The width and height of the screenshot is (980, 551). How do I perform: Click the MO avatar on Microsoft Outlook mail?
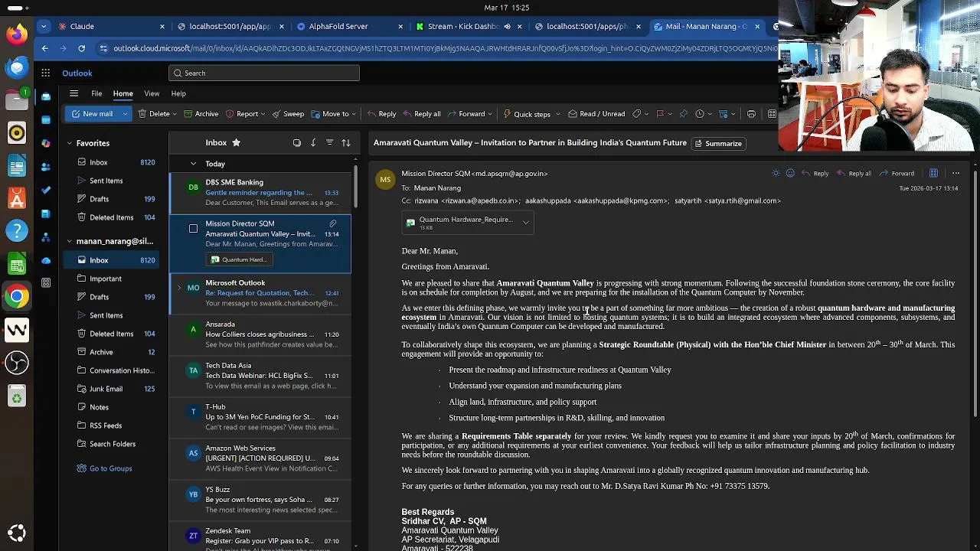[193, 288]
